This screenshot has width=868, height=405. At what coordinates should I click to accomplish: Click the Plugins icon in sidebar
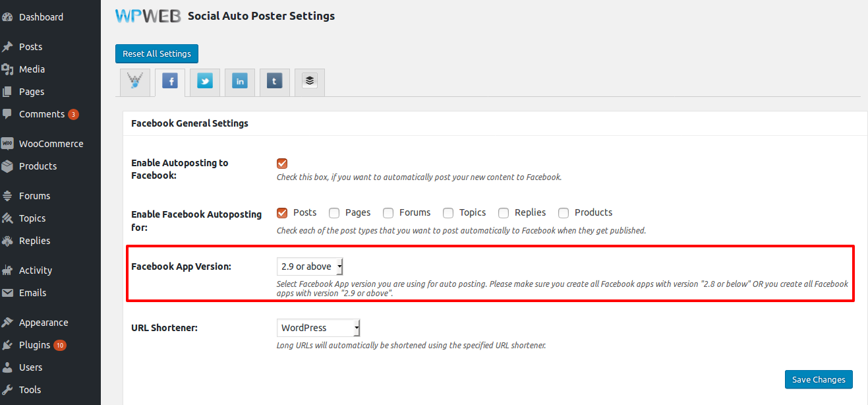(8, 345)
